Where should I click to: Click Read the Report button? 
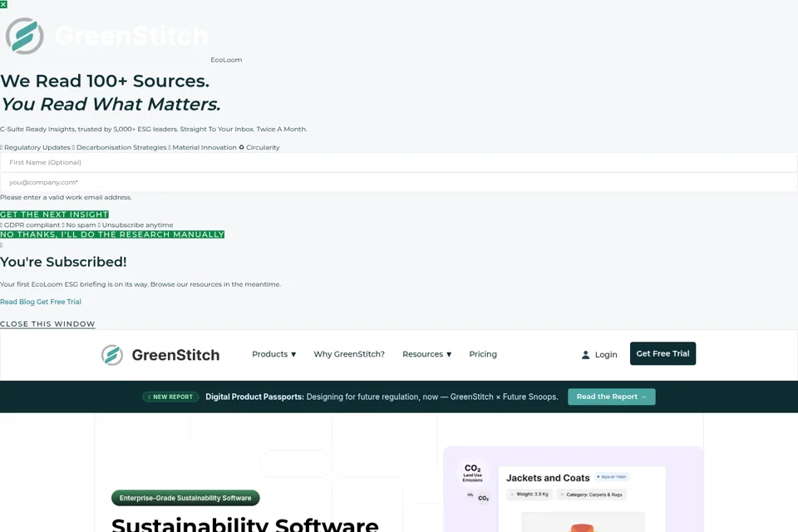[611, 397]
